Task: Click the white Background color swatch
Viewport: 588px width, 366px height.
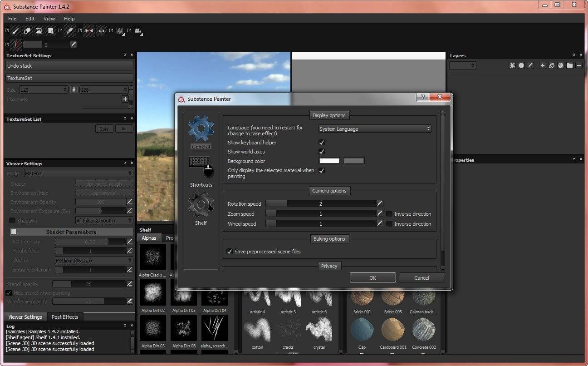Action: pyautogui.click(x=329, y=161)
